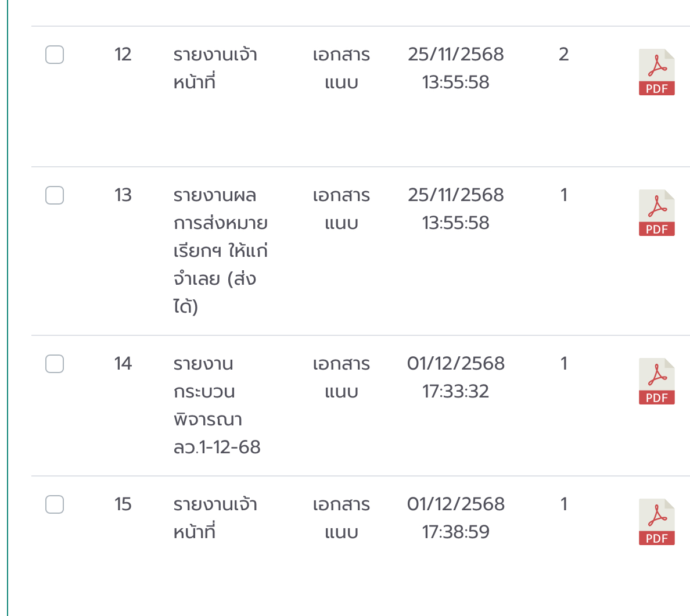This screenshot has height=616, width=690.
Task: Click the page count 2 in row 12
Action: pyautogui.click(x=563, y=55)
